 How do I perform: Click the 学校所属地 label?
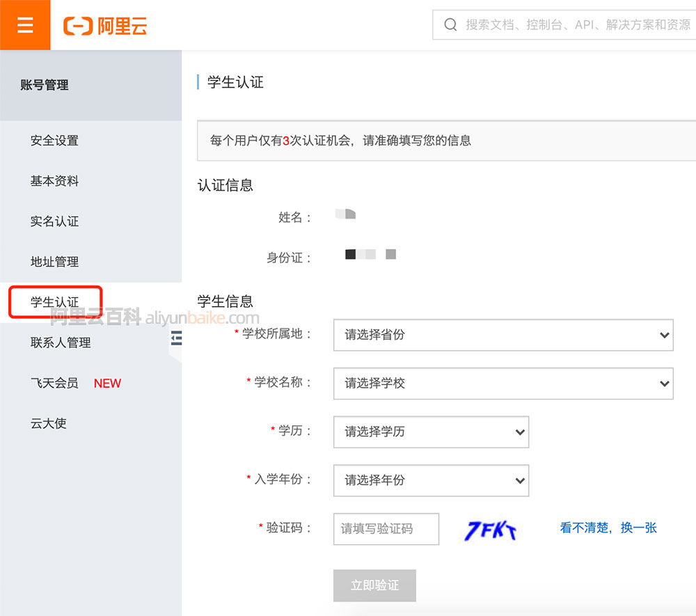pos(276,333)
